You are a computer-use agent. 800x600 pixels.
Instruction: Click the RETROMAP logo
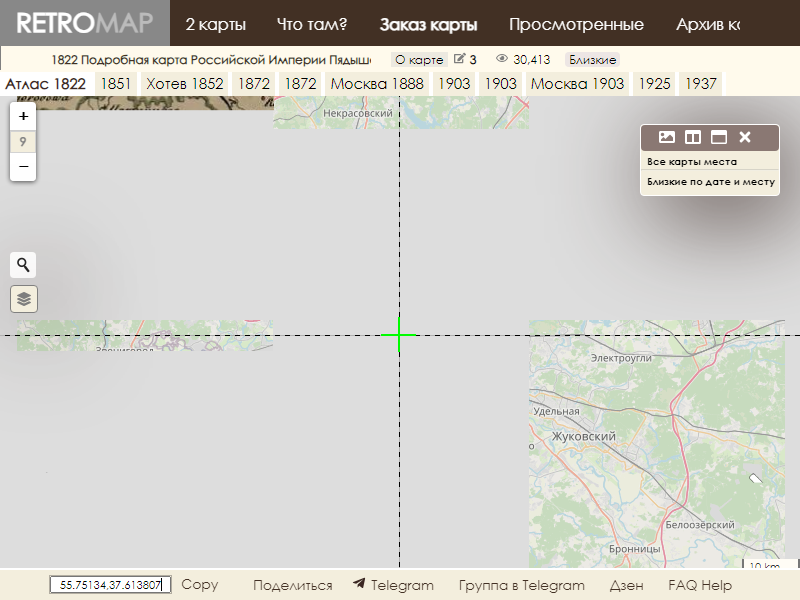[x=85, y=23]
